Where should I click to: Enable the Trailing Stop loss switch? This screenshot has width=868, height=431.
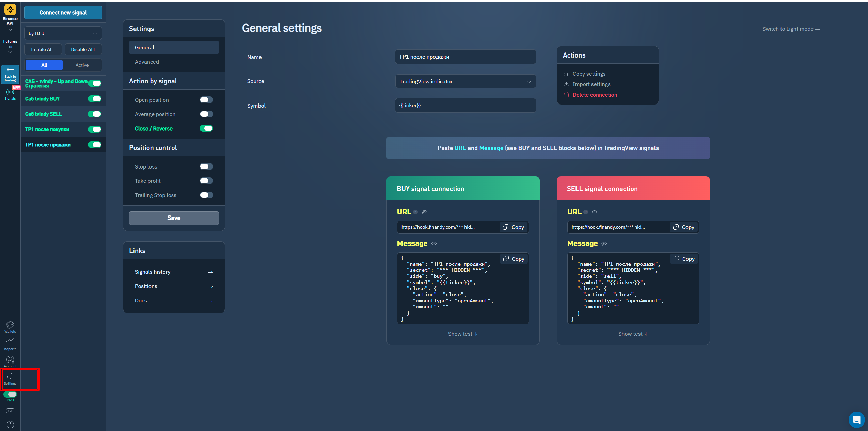coord(206,195)
